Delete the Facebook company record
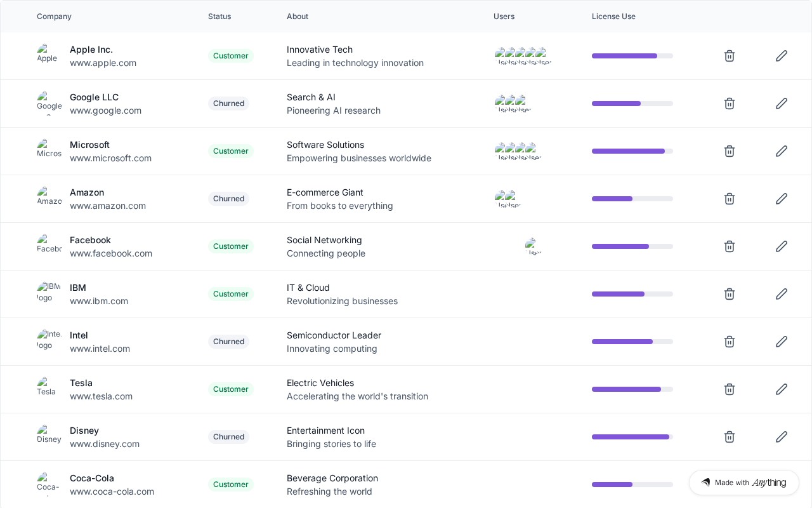The image size is (812, 508). 730,246
